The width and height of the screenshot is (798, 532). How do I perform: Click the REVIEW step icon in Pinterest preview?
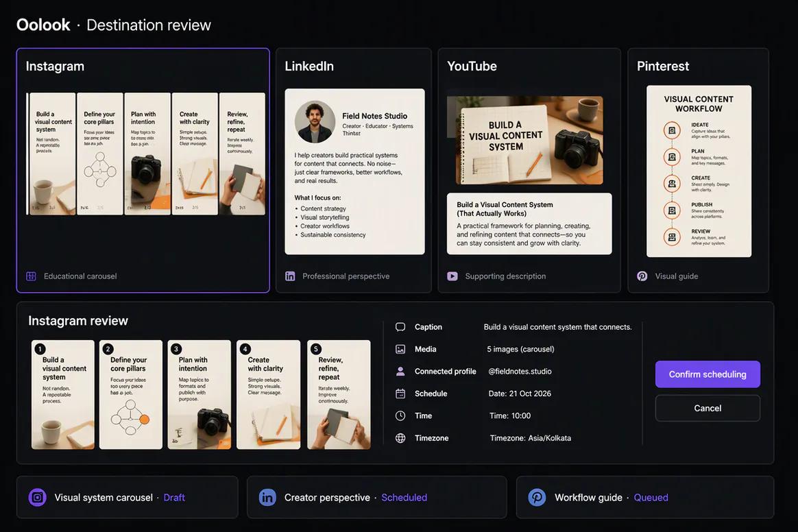pyautogui.click(x=672, y=237)
